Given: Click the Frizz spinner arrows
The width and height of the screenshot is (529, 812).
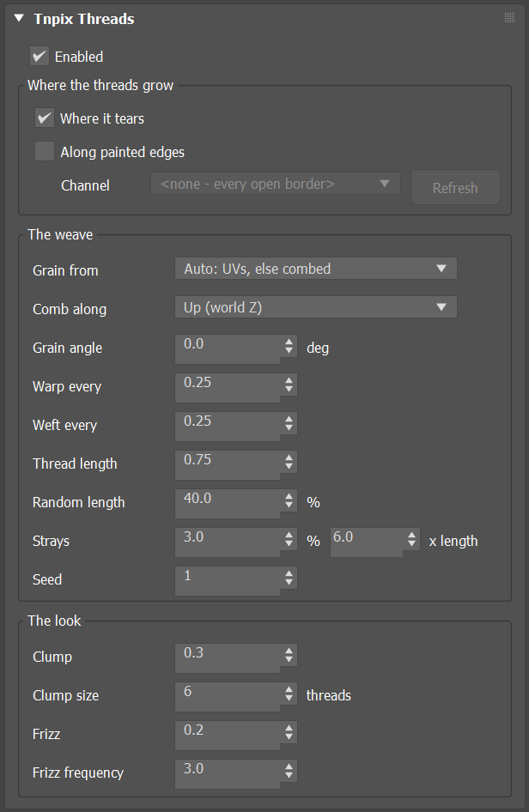Looking at the screenshot, I should tap(289, 732).
